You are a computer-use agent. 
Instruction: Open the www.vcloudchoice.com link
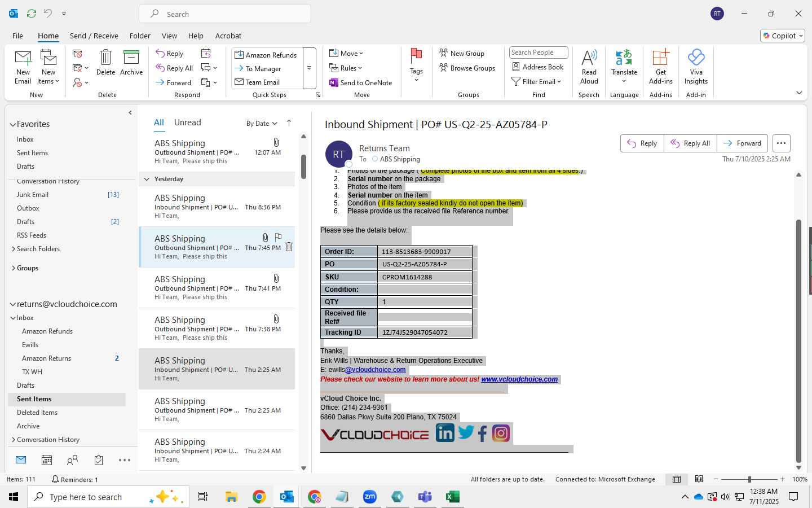click(519, 379)
